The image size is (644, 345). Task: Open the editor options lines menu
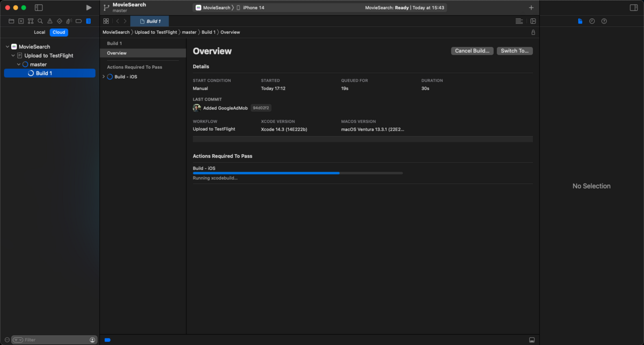tap(519, 21)
